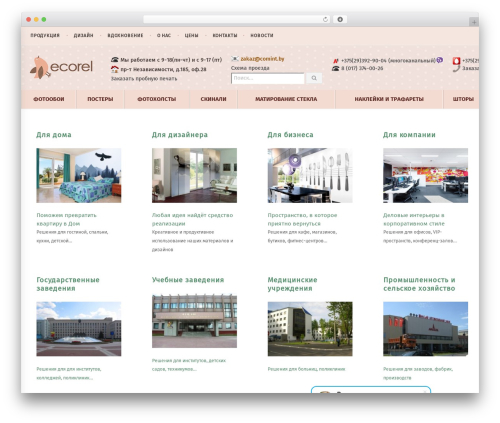
Task: Click text Любая идея найдёт средство реализации
Action: click(192, 219)
